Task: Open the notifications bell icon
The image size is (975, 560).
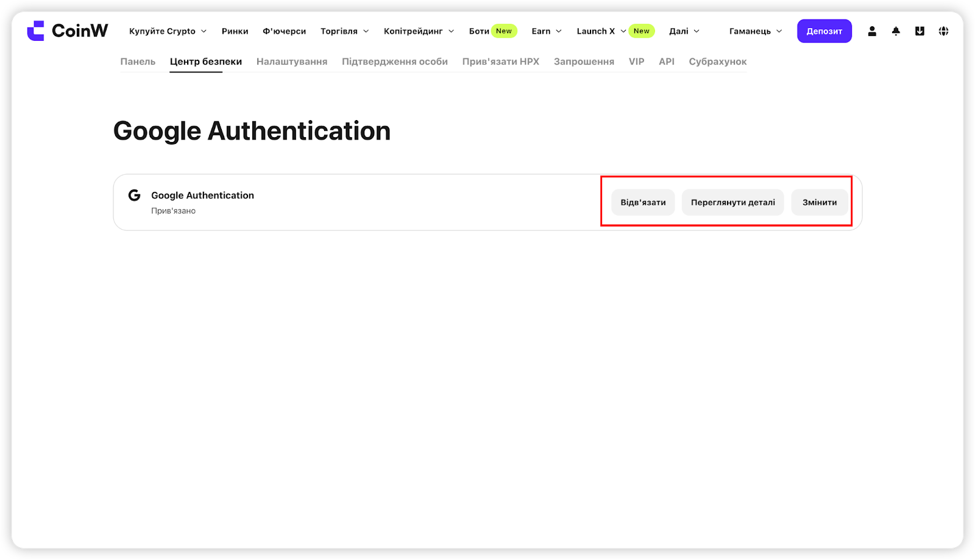Action: click(x=896, y=31)
